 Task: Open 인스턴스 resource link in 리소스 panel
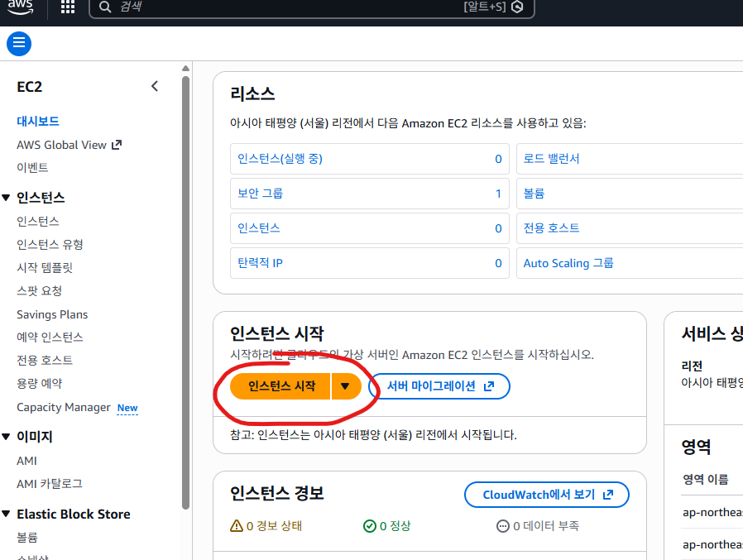click(x=259, y=228)
